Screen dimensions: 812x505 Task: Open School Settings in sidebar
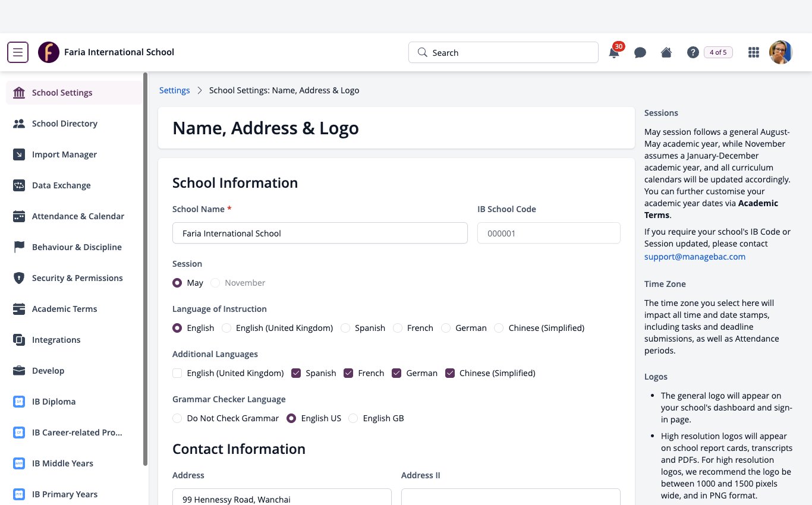[x=74, y=93]
